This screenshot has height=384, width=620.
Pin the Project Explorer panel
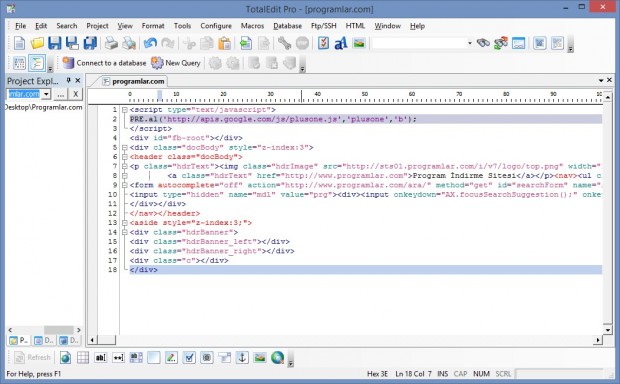tap(68, 80)
